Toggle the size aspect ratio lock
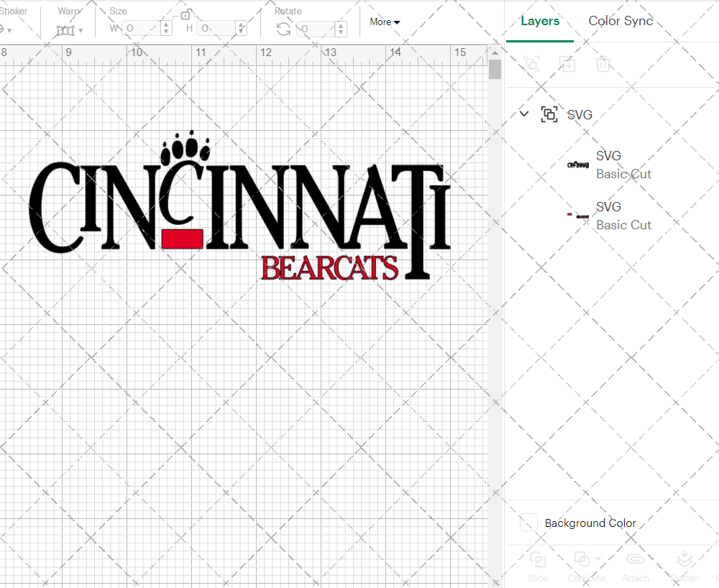The height and width of the screenshot is (588, 719). tap(184, 14)
